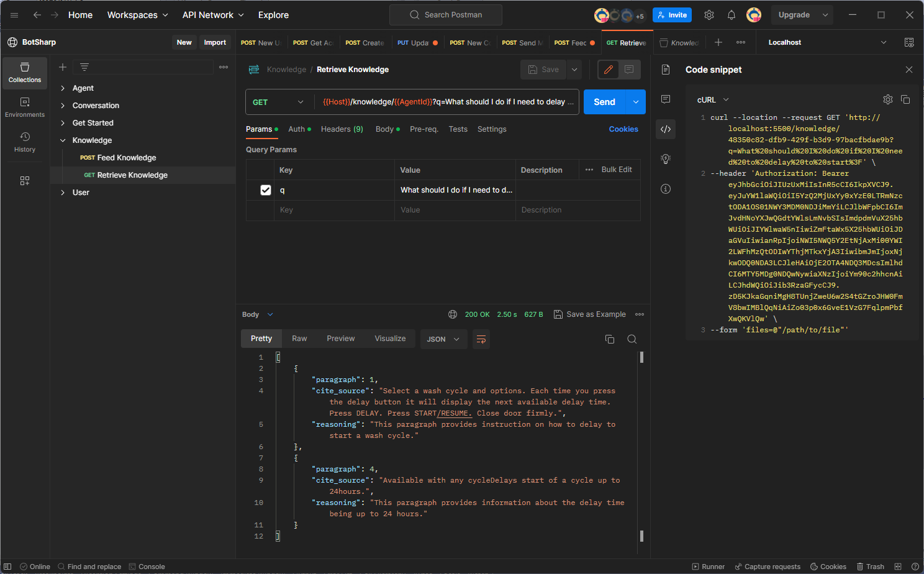Open the Comments pane in right sidebar
This screenshot has height=574, width=924.
666,99
